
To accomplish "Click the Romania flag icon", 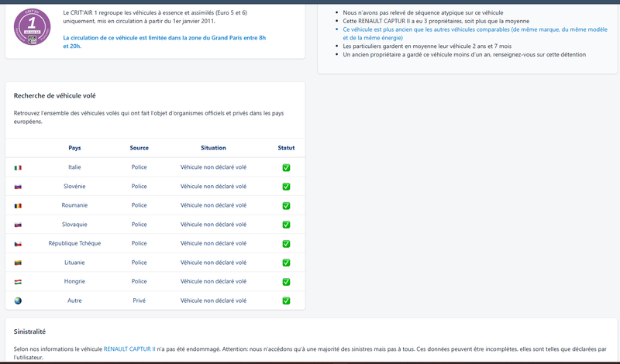I will point(18,205).
